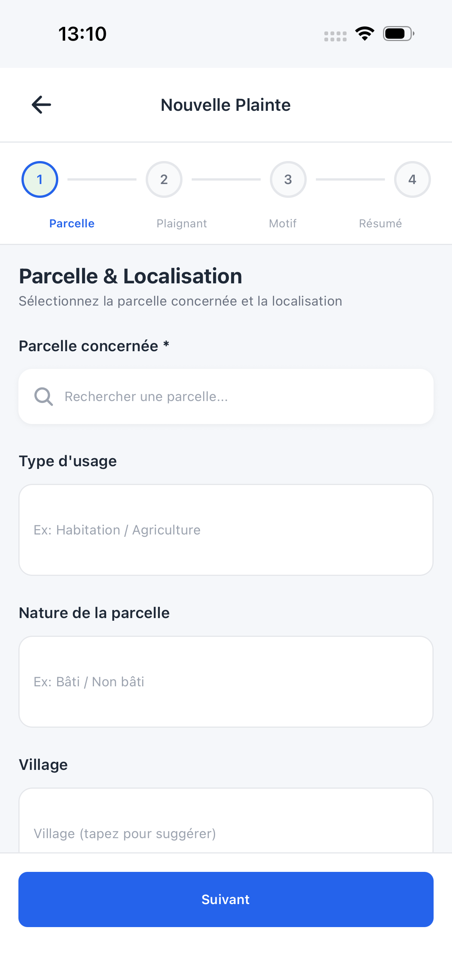Switch to Plaignant step label
This screenshot has height=980, width=452.
182,224
